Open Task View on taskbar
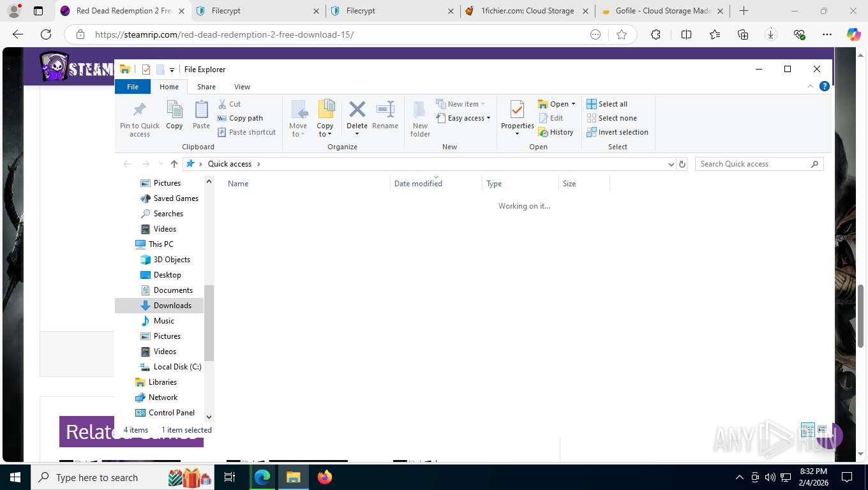The height and width of the screenshot is (490, 868). (x=230, y=477)
